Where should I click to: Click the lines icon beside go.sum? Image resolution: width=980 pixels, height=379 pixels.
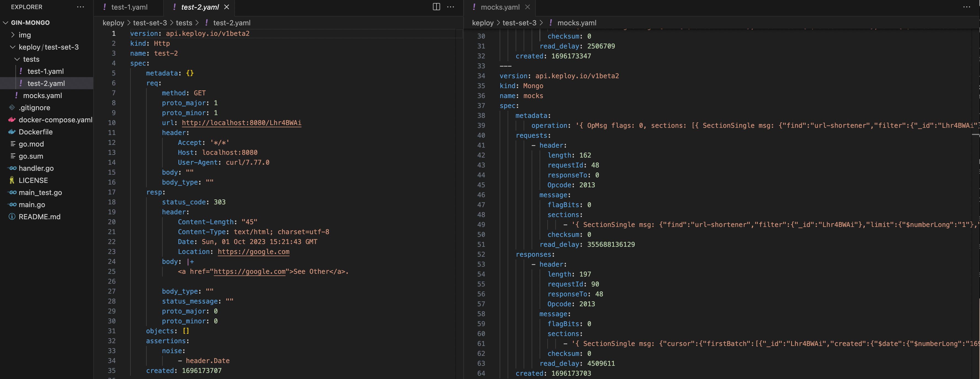(x=13, y=156)
